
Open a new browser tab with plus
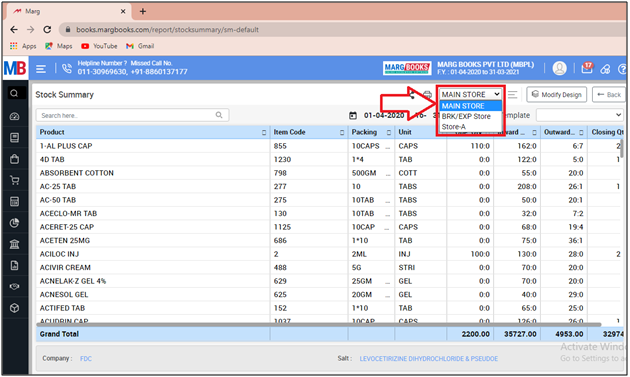point(143,11)
